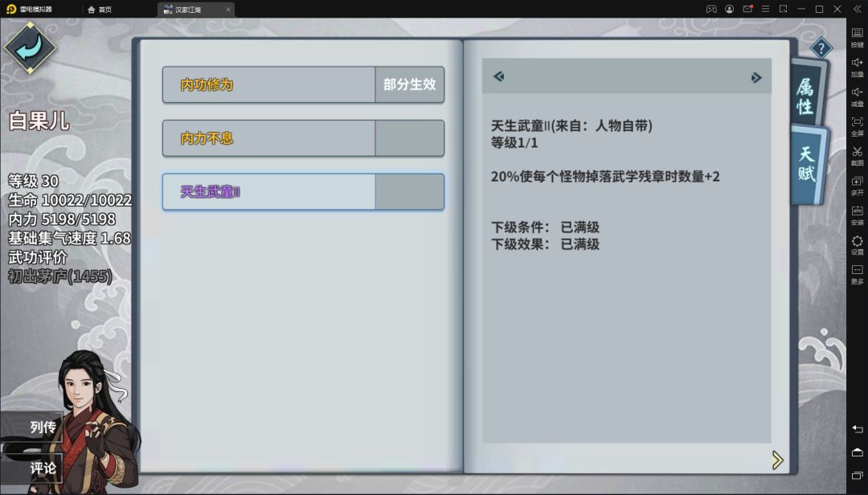
Task: Close the 汉家江湖 tab
Action: [228, 10]
